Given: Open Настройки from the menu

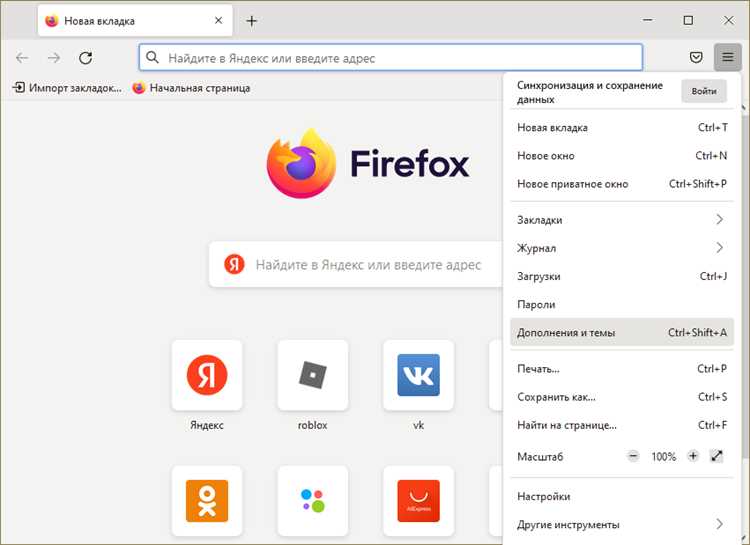Looking at the screenshot, I should pos(622,496).
